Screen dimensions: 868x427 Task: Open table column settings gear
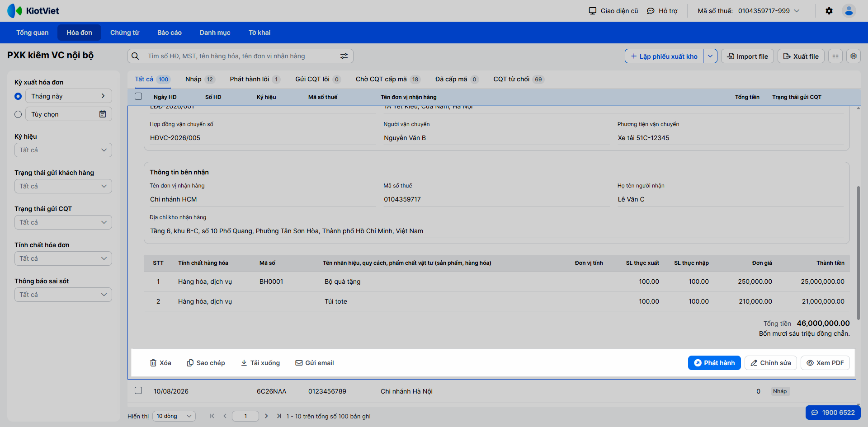854,56
